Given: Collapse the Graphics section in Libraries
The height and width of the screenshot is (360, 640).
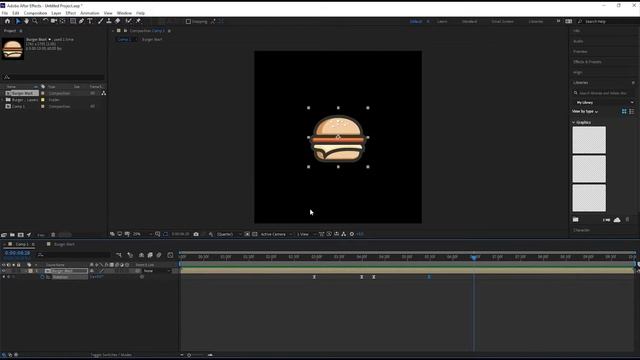Looking at the screenshot, I should click(573, 122).
